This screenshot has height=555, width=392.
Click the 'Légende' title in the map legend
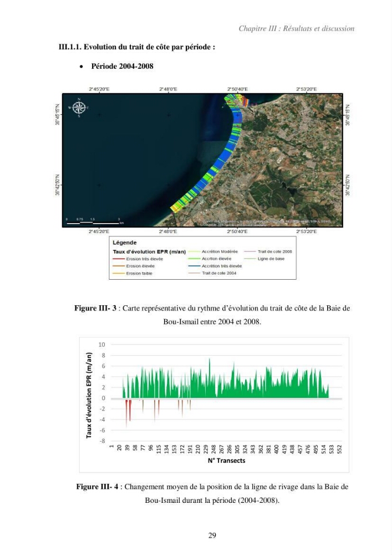(x=124, y=243)
